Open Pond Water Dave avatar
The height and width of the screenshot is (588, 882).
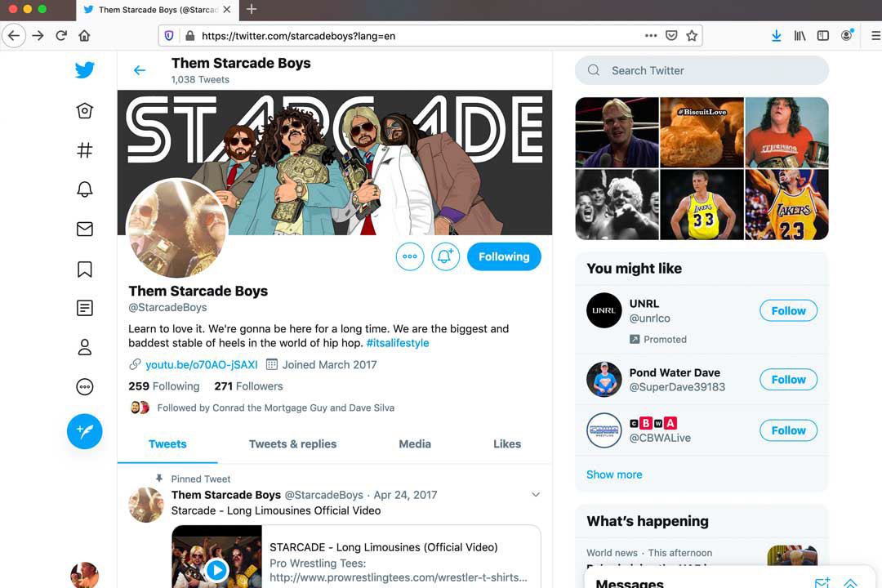click(604, 380)
